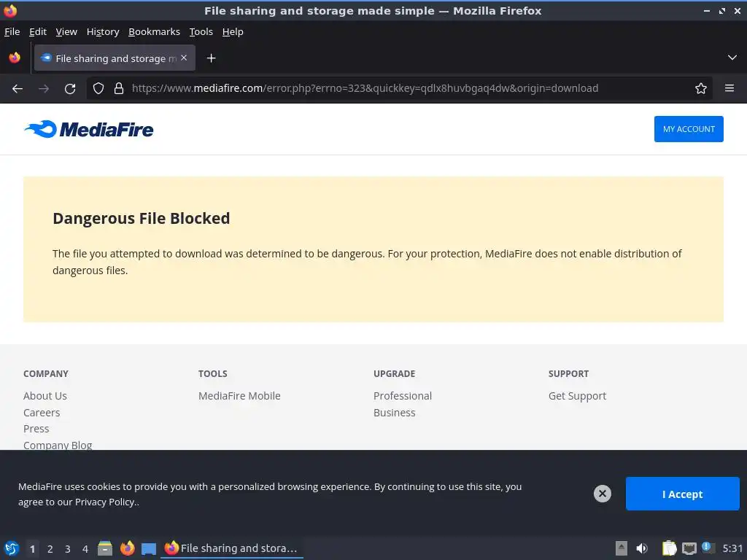Switch to workspace 1 in taskbar
747x560 pixels.
[32, 549]
